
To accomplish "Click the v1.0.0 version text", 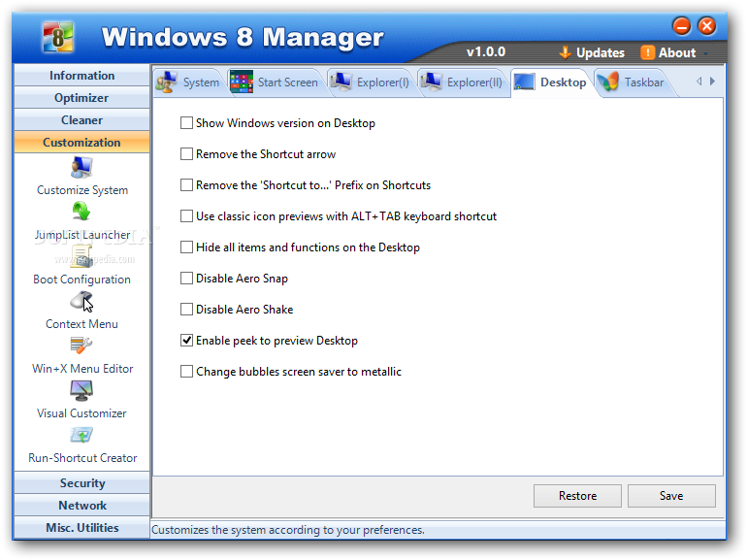I will (486, 51).
